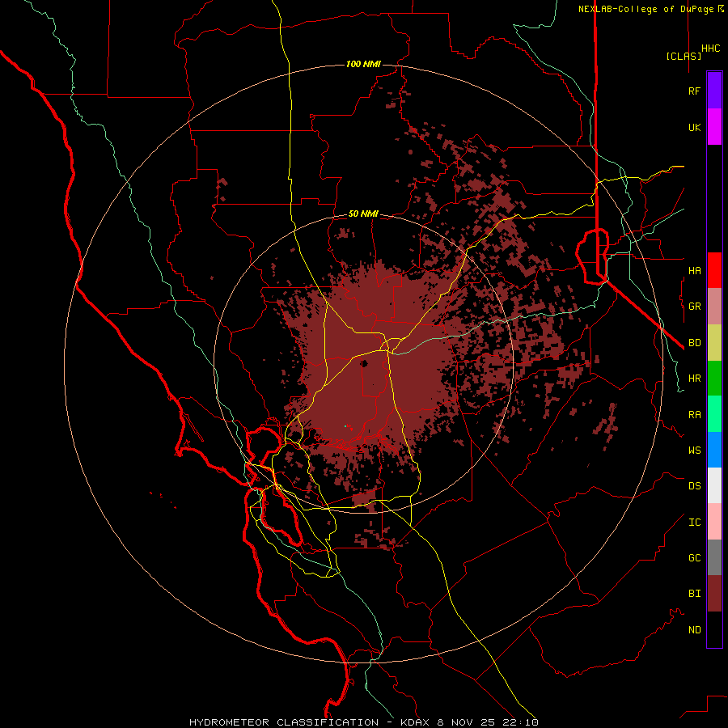
Task: Click the UK magenta legend swatch
Action: point(714,127)
